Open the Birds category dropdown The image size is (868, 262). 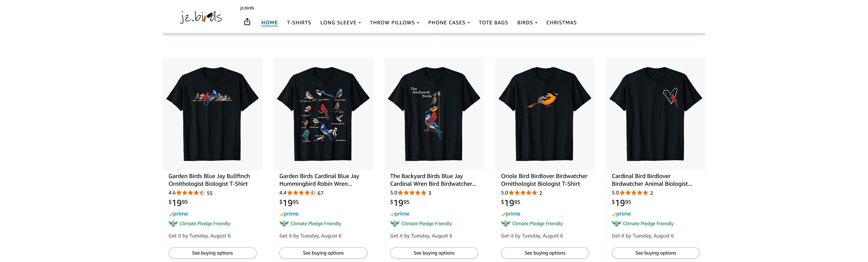(527, 23)
